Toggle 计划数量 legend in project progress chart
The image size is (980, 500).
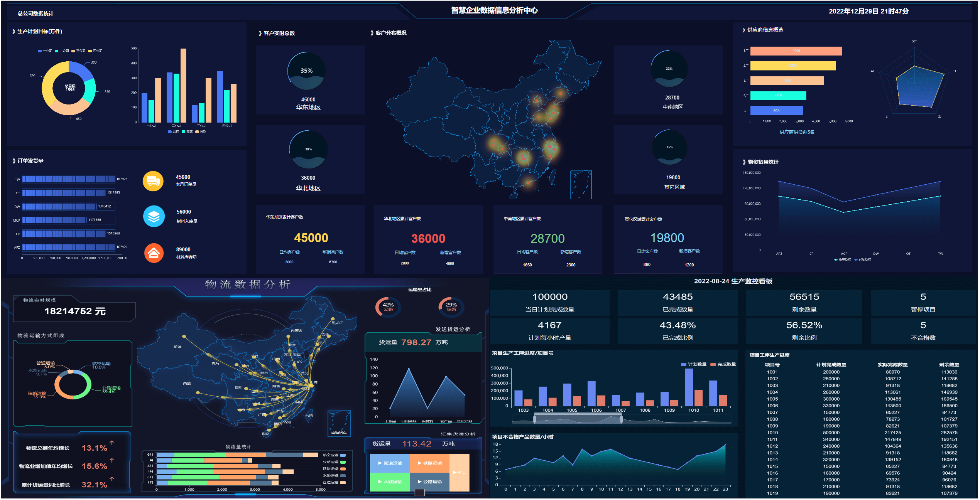tap(694, 365)
